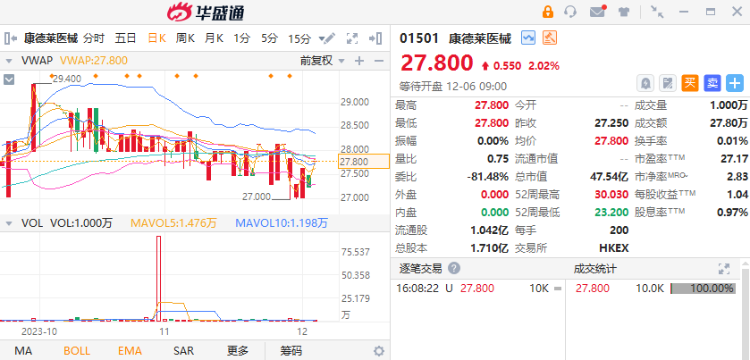The height and width of the screenshot is (360, 750).
Task: Toggle the EMA indicator
Action: (x=130, y=351)
